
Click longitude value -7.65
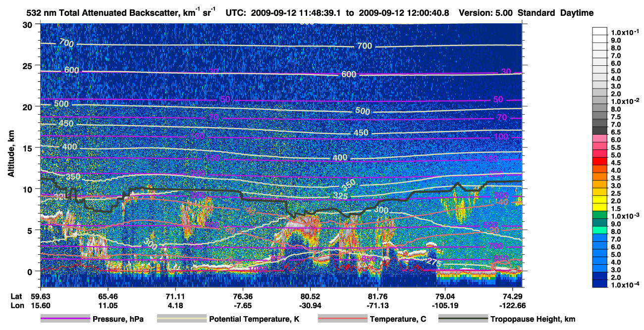pyautogui.click(x=242, y=306)
